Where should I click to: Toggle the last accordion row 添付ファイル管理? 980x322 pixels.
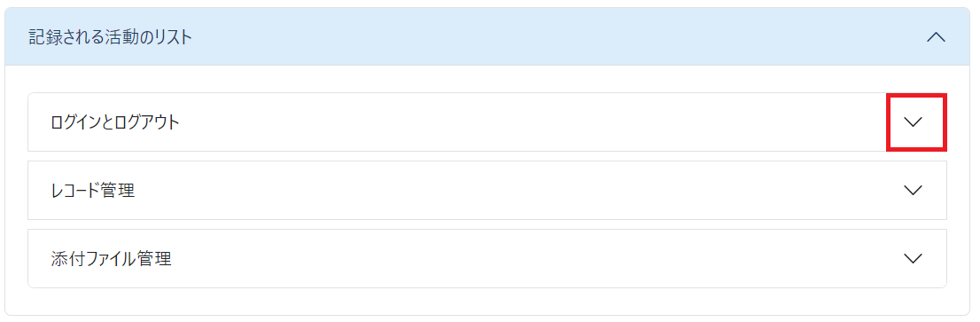tap(486, 258)
